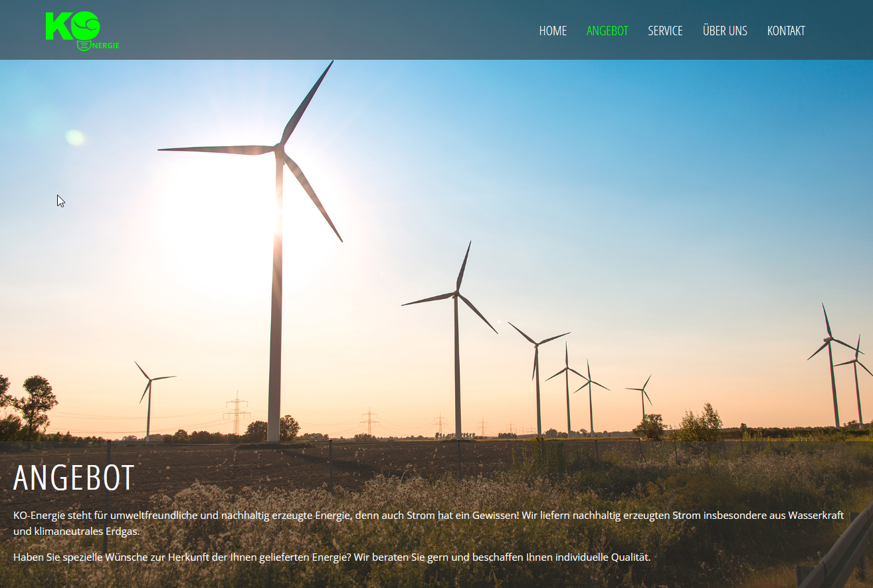Viewport: 873px width, 588px height.
Task: Click the large ANGEBOT heading
Action: [x=74, y=478]
